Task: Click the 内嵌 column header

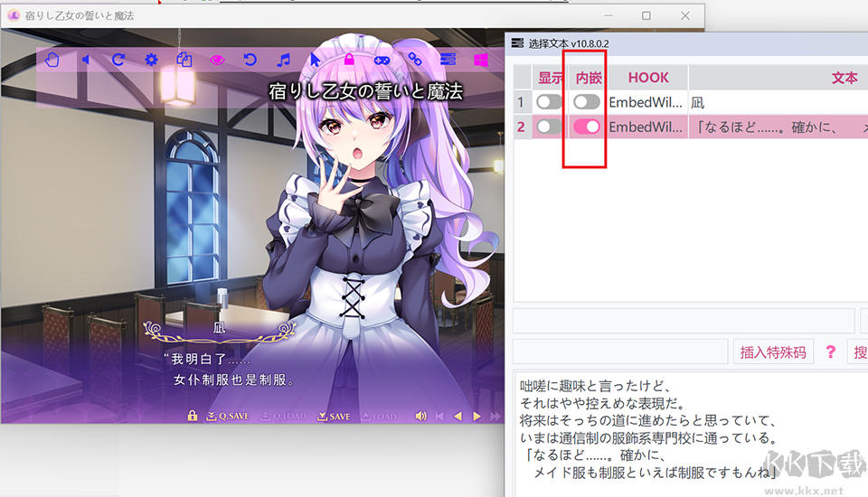Action: (x=589, y=78)
